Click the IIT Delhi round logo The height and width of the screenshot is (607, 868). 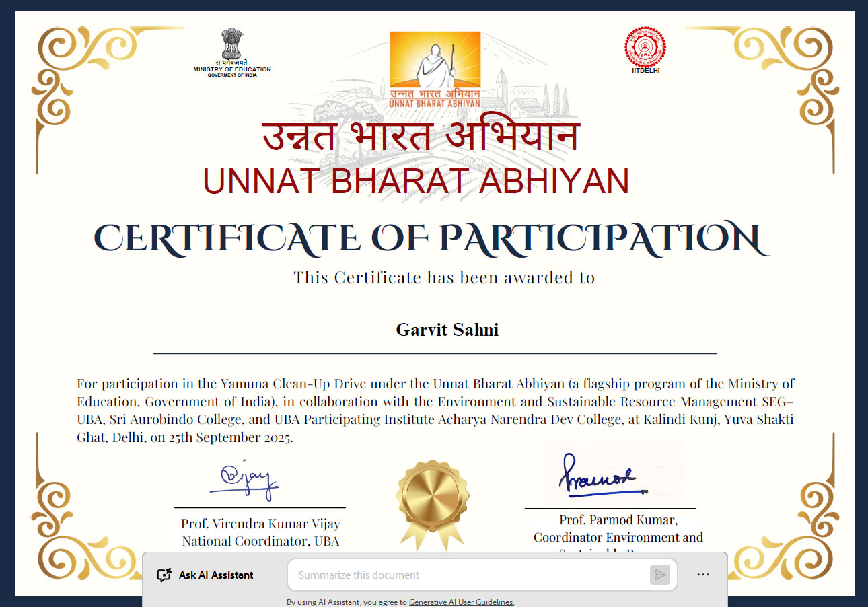point(645,46)
